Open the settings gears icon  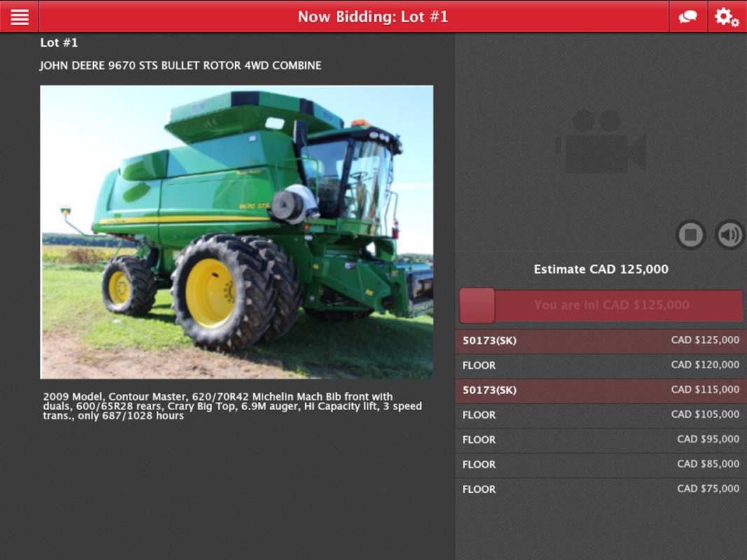point(727,17)
